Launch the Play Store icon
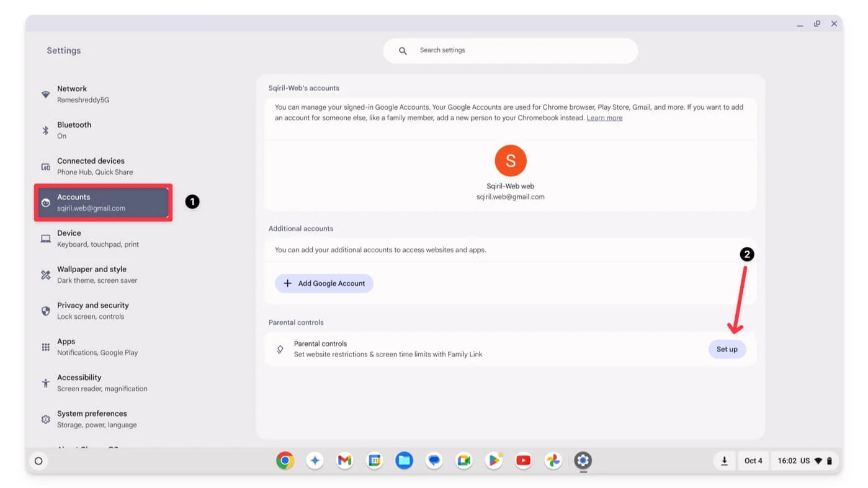Viewport: 868px width, 488px height. (494, 461)
